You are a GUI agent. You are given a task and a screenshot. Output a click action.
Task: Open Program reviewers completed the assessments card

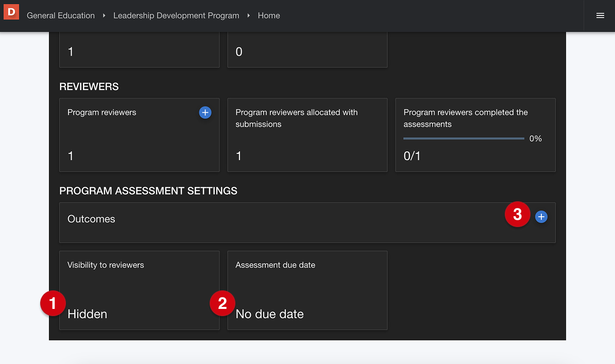point(475,135)
